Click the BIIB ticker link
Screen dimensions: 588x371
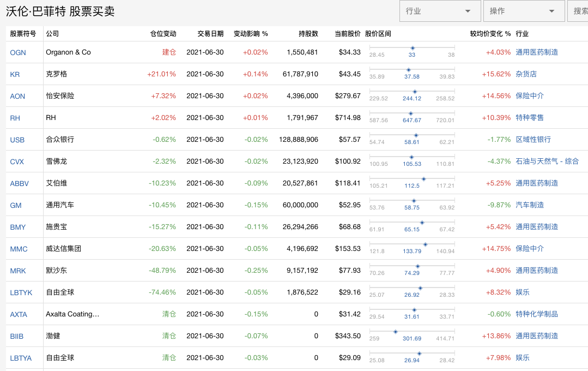[17, 336]
